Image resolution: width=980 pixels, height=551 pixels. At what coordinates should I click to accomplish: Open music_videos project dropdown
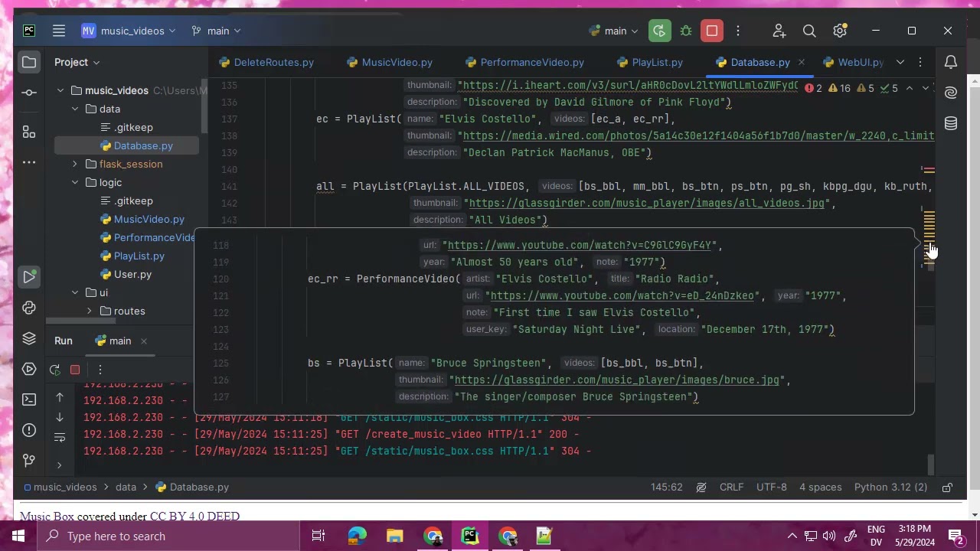pos(129,31)
